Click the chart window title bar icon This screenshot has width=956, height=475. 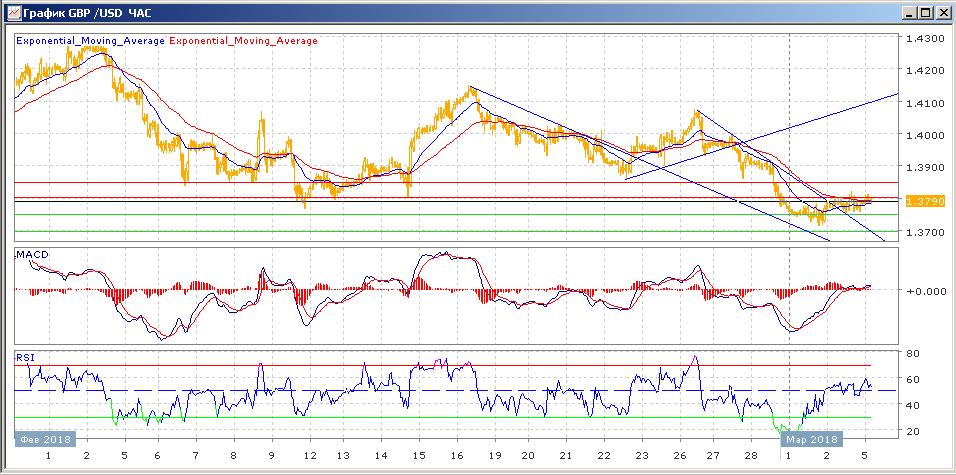pos(13,12)
